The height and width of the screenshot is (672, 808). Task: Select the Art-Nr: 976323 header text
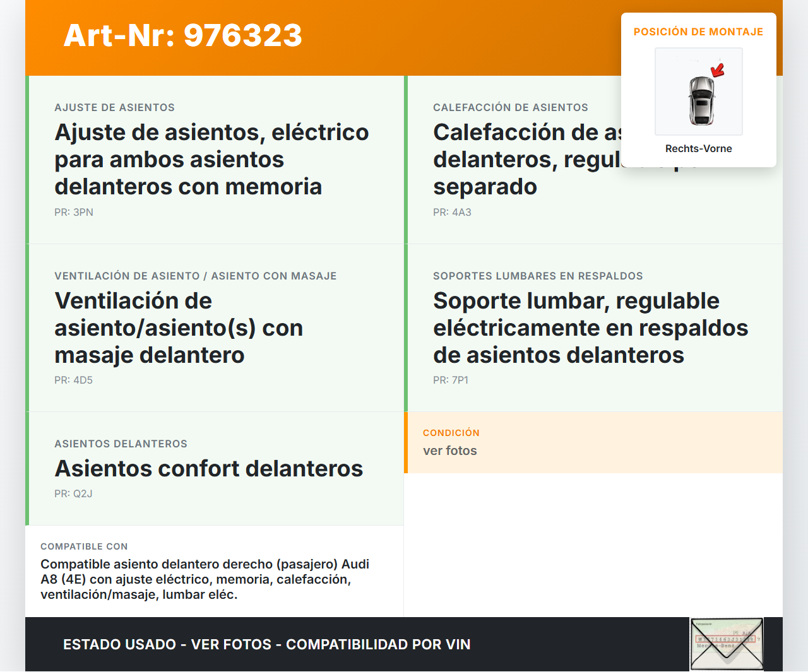coord(183,35)
